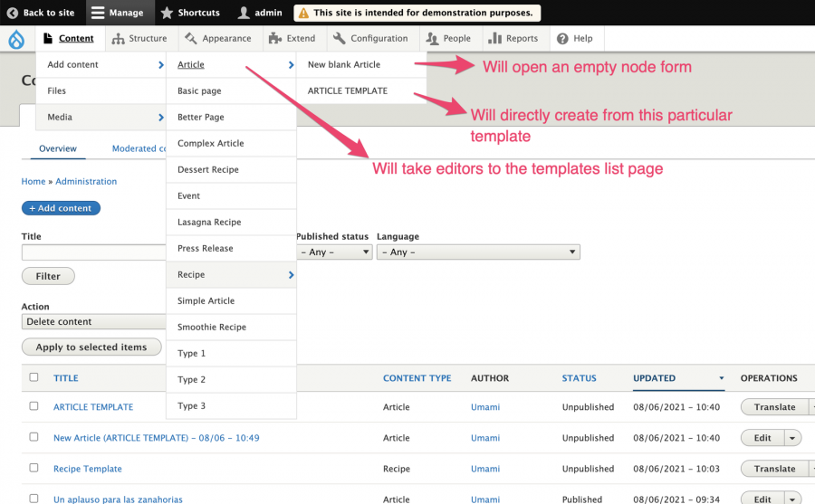815x504 pixels.
Task: Click the Drupal drop logo
Action: pos(16,39)
